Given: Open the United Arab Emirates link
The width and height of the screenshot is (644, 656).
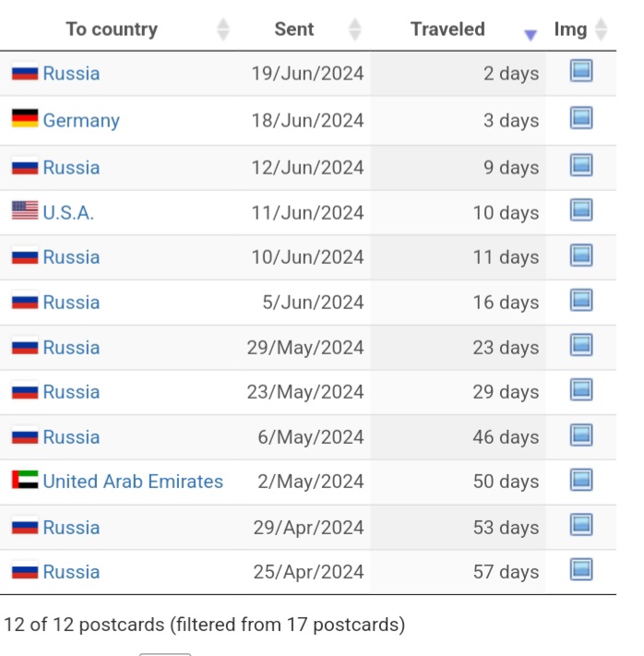Looking at the screenshot, I should coord(133,482).
